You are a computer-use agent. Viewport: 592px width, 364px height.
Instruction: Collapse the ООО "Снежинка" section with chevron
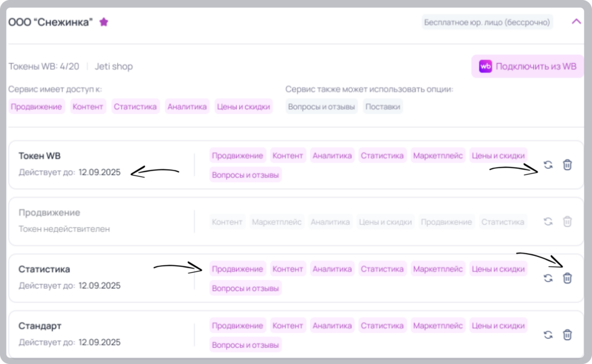coord(576,21)
